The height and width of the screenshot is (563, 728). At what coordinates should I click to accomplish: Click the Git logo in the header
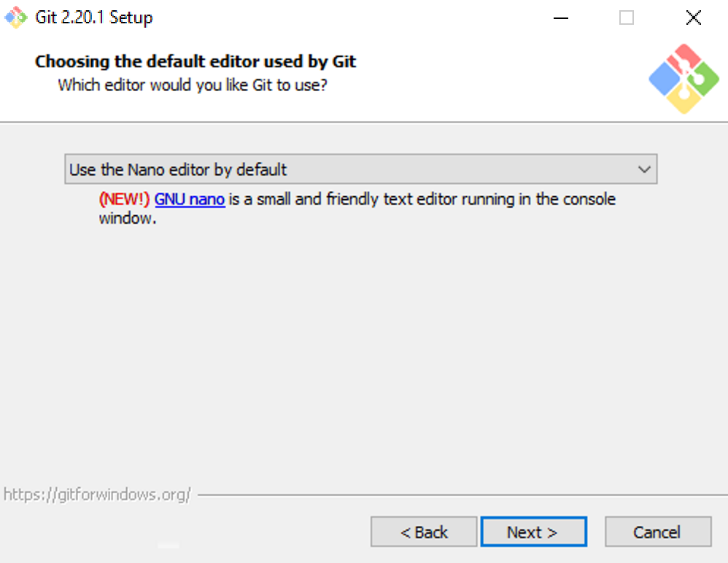tap(684, 79)
